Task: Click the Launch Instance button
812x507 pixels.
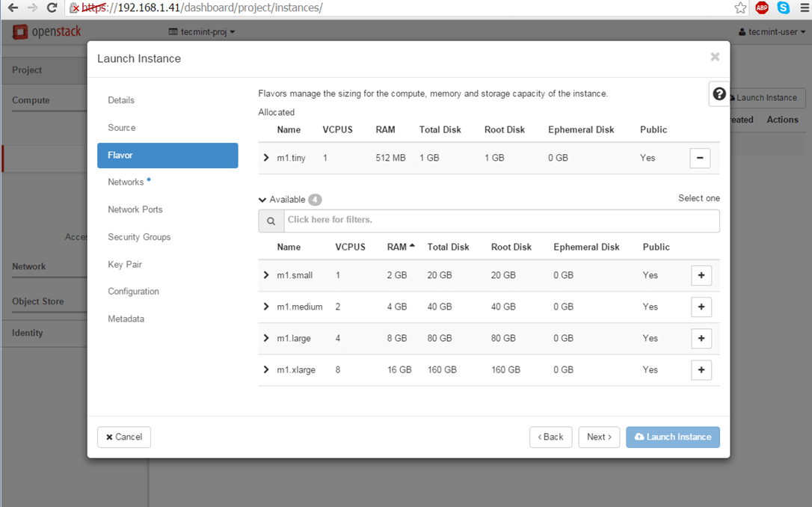Action: click(672, 437)
